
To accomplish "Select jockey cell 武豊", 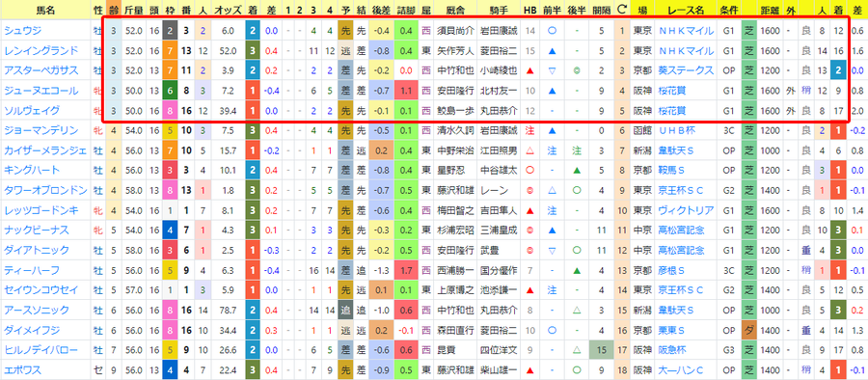I will (x=489, y=251).
